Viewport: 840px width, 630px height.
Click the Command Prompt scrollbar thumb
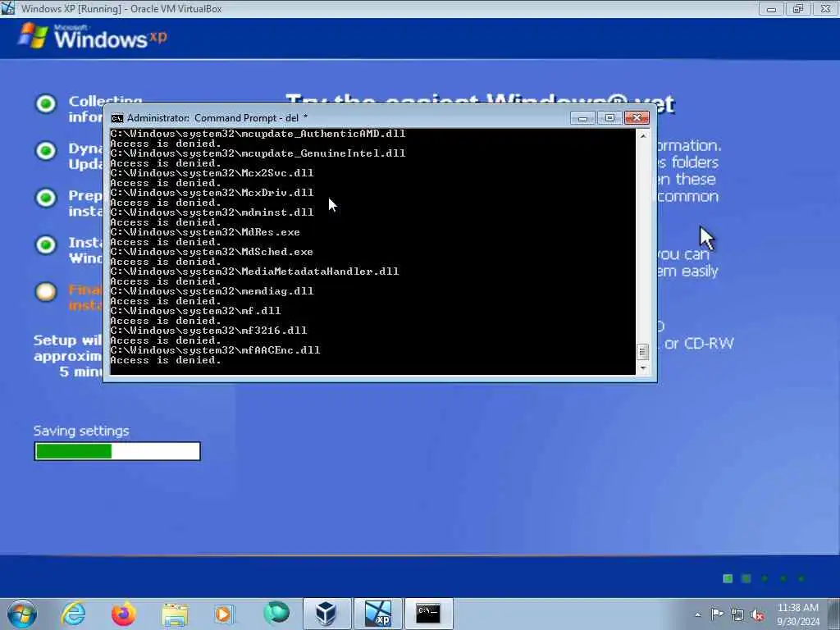(x=643, y=352)
